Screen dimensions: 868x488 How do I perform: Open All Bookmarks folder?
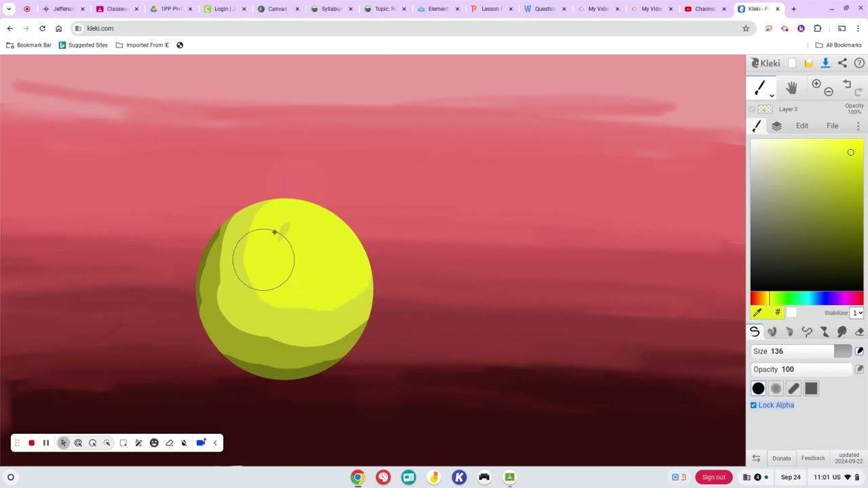coord(838,45)
